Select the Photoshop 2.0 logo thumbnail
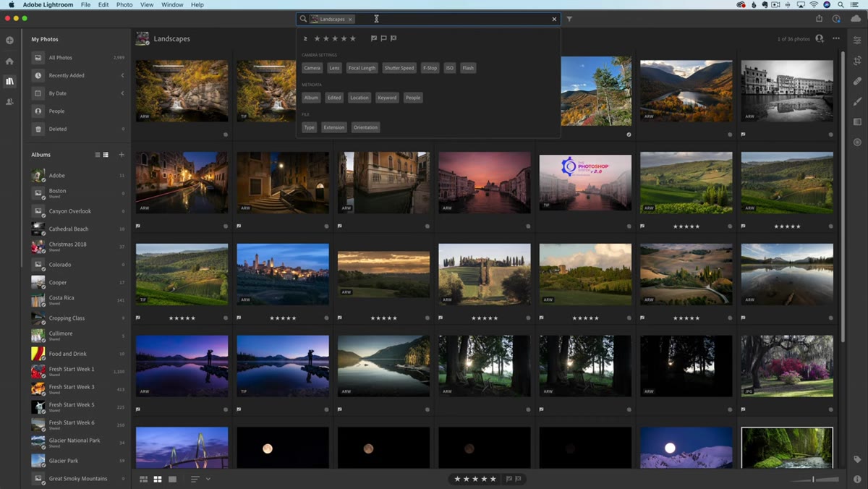Viewport: 868px width, 489px height. tap(585, 182)
